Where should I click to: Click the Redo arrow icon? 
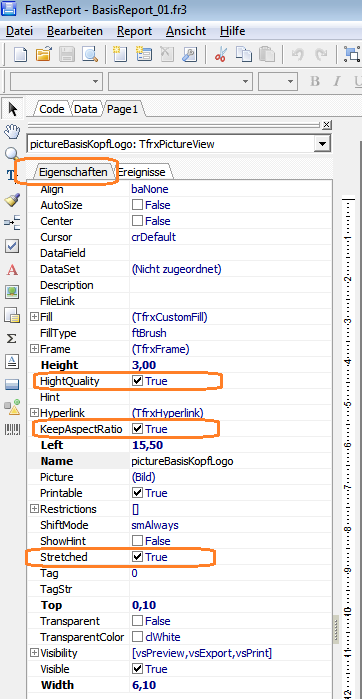[x=321, y=54]
